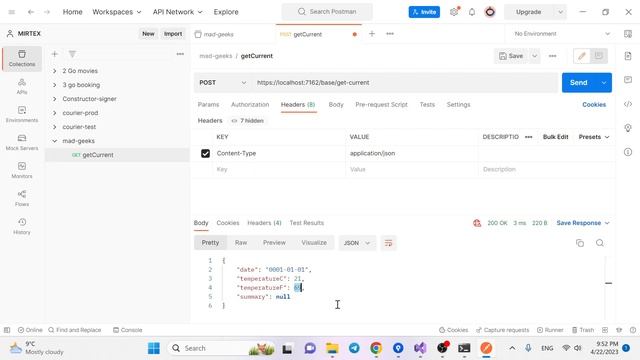Open the notifications bell
This screenshot has height=360, width=640.
pyautogui.click(x=472, y=12)
